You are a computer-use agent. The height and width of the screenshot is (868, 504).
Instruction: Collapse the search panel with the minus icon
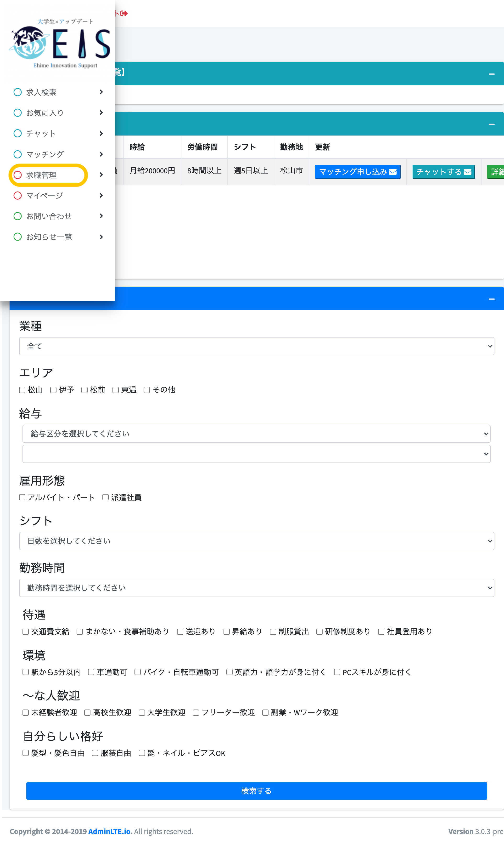pos(491,299)
